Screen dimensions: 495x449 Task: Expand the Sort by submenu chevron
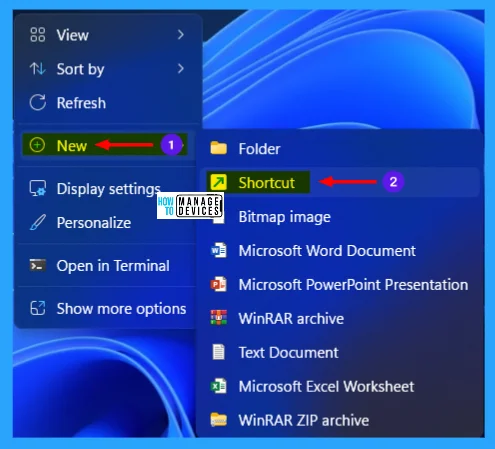tap(181, 69)
